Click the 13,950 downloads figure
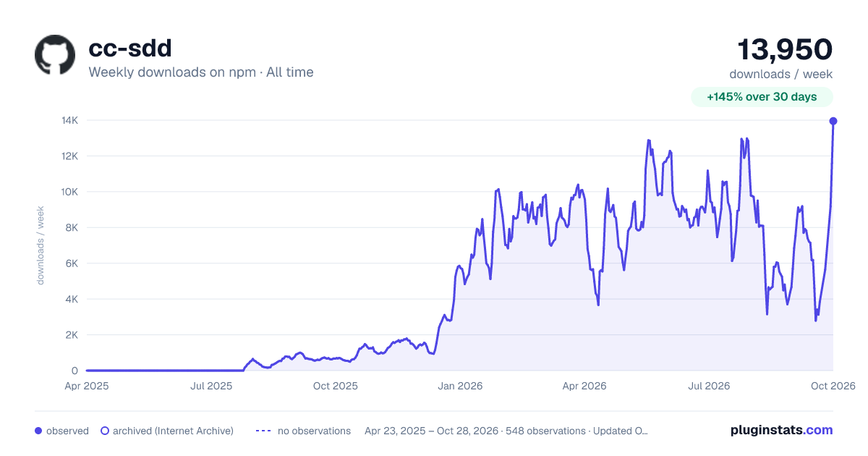The image size is (868, 456). click(785, 49)
